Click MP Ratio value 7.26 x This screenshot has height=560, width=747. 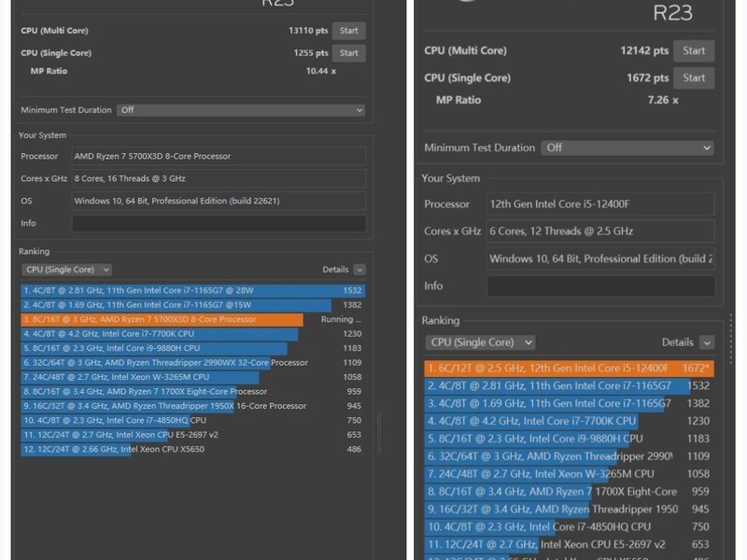(x=663, y=100)
